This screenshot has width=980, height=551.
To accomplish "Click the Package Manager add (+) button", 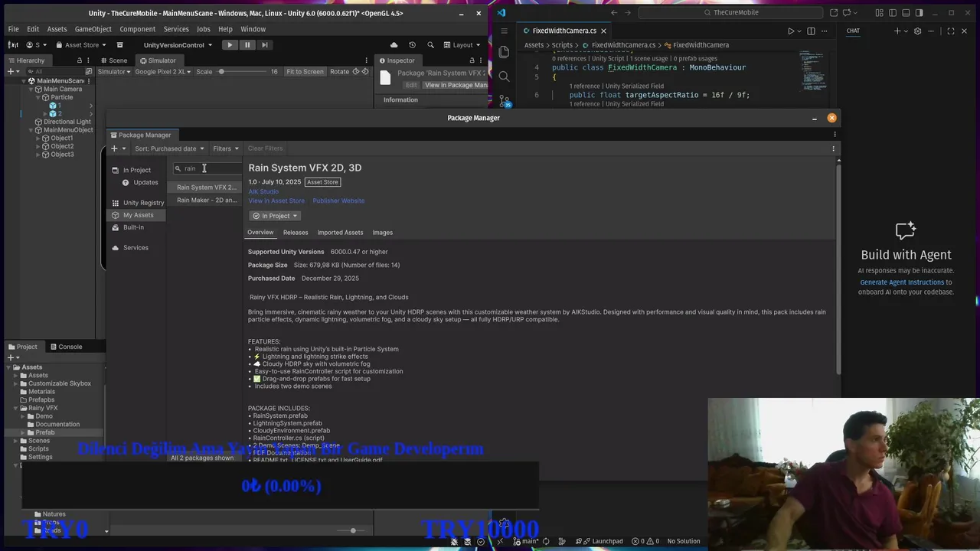I will click(x=116, y=148).
